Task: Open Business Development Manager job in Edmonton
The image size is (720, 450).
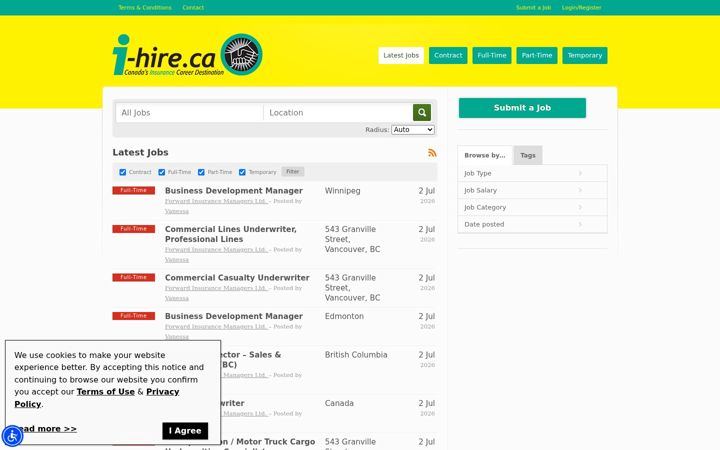Action: tap(234, 316)
